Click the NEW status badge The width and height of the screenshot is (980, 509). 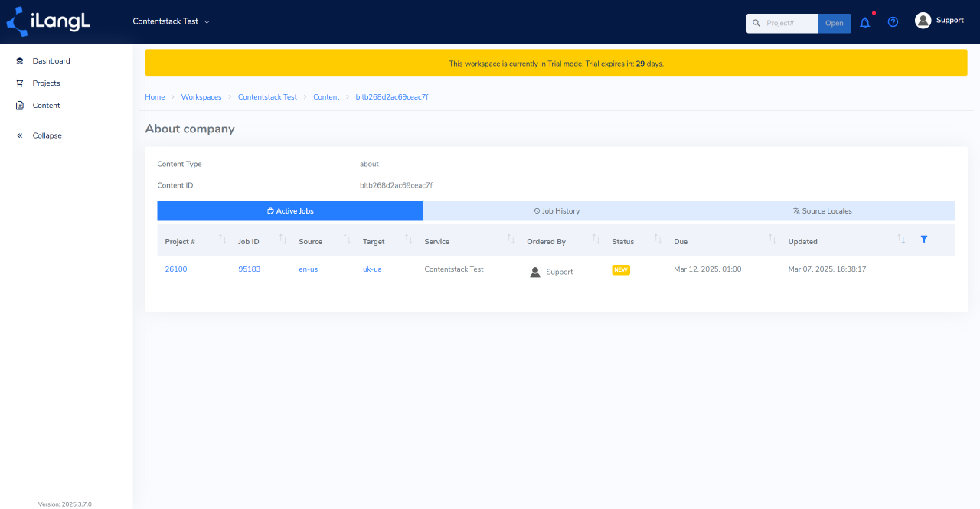click(x=621, y=270)
